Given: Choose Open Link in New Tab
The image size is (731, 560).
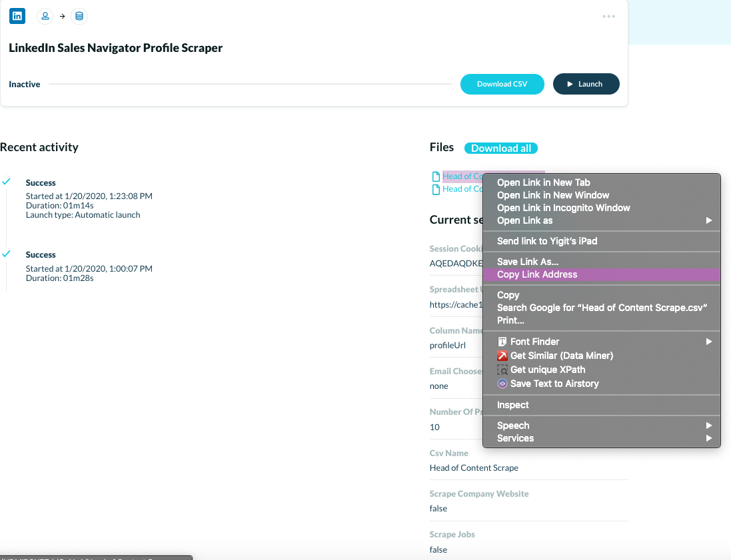Looking at the screenshot, I should [602, 182].
